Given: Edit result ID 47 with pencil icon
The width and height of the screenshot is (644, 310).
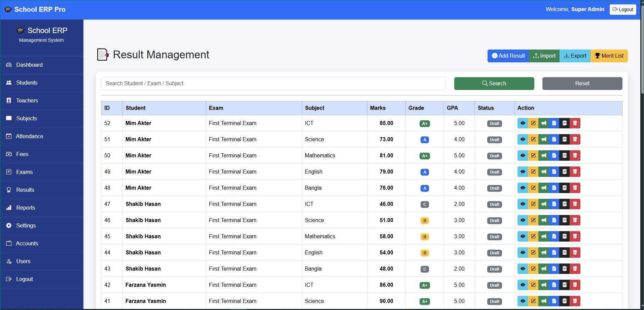Looking at the screenshot, I should (x=533, y=204).
